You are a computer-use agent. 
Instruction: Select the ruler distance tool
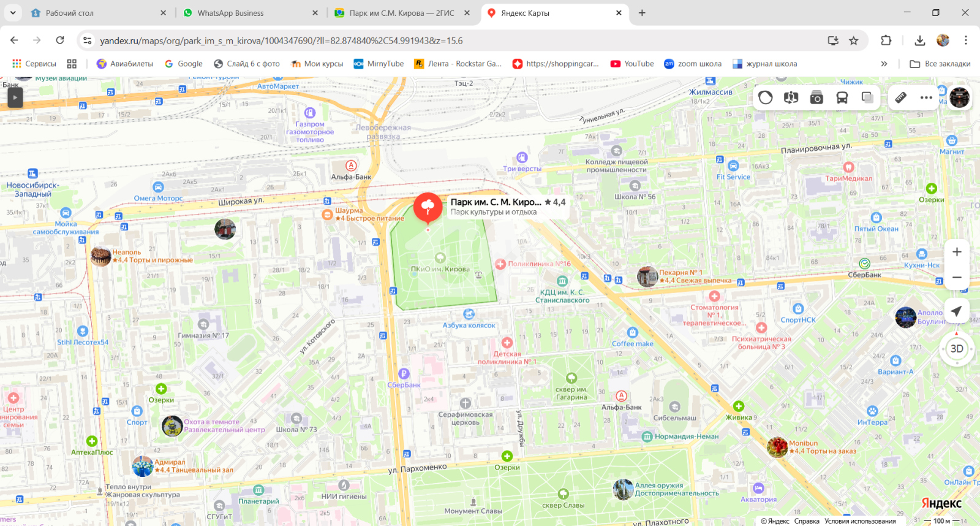pyautogui.click(x=901, y=97)
